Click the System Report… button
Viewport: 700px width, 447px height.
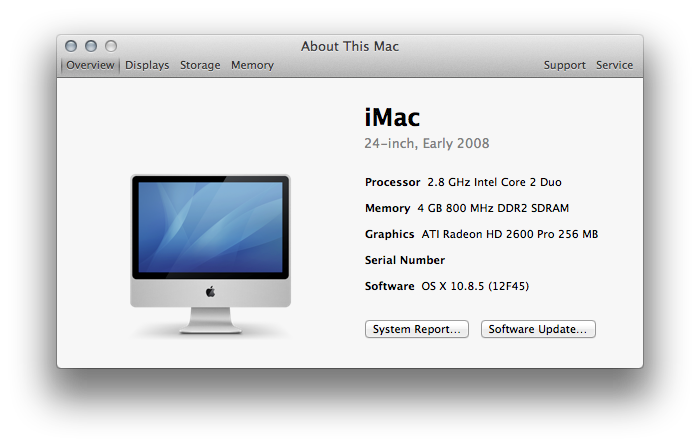[x=417, y=329]
